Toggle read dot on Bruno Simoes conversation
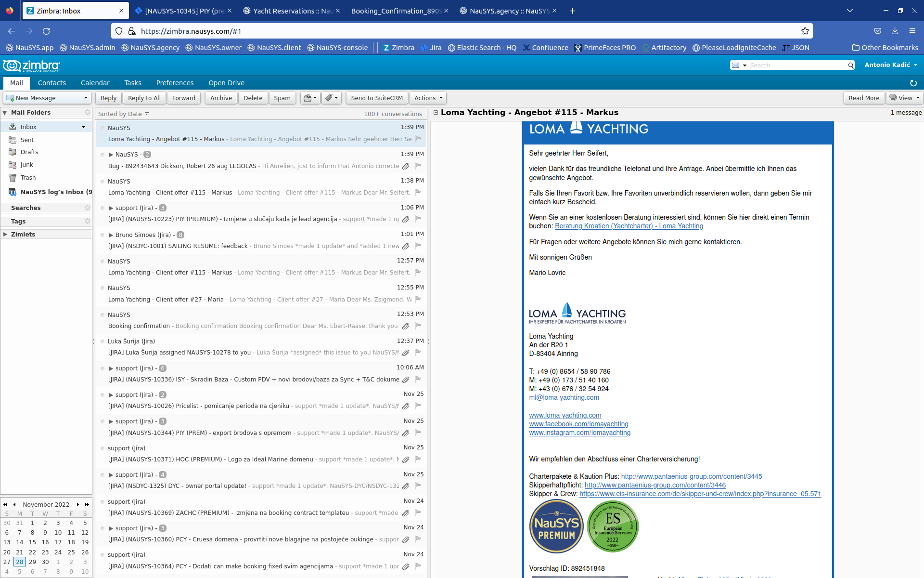This screenshot has height=578, width=924. [x=103, y=235]
